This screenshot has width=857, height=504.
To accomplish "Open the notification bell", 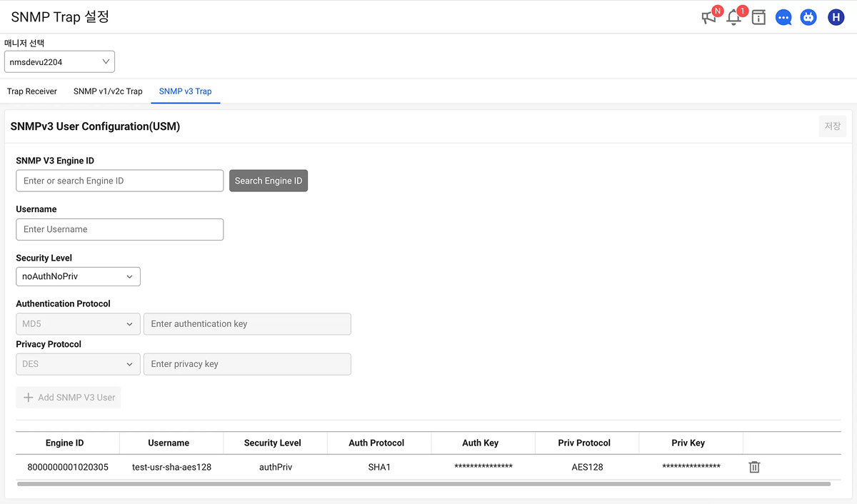I will pos(733,18).
